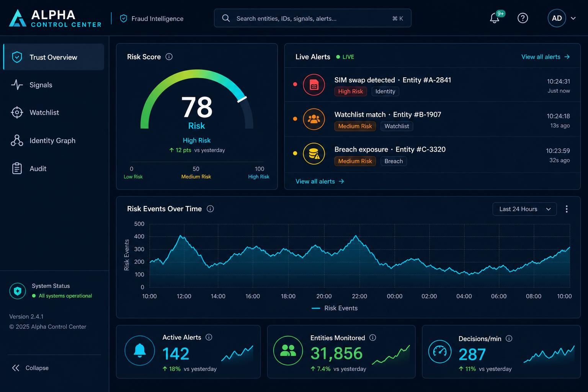Open the help question mark icon
Image resolution: width=588 pixels, height=392 pixels.
coord(523,18)
